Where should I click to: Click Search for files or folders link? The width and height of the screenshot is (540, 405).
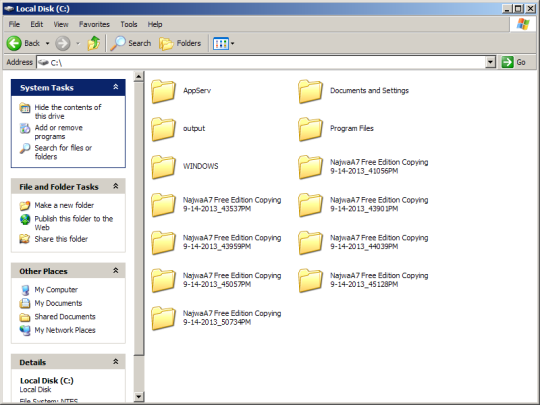click(63, 152)
